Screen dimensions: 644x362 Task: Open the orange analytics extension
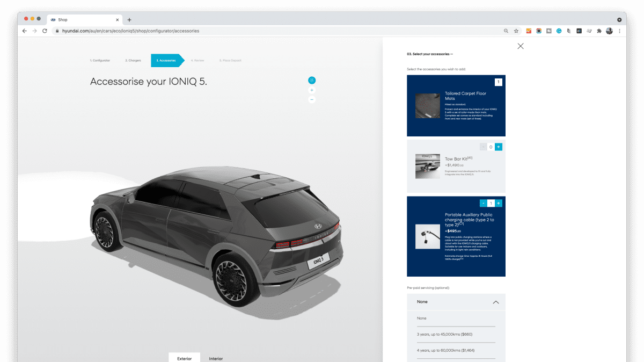[x=529, y=31]
